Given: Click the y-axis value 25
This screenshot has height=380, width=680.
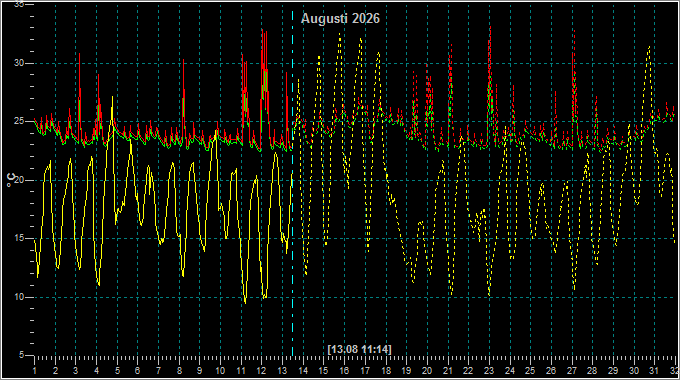Looking at the screenshot, I should click(x=19, y=121).
